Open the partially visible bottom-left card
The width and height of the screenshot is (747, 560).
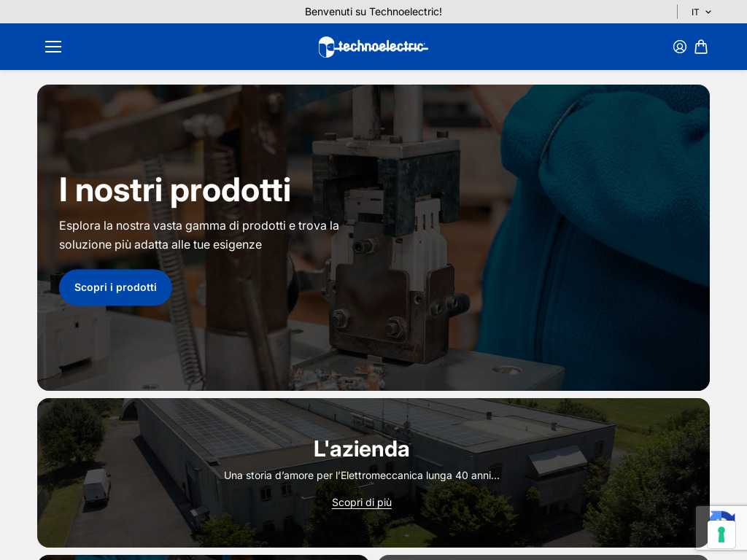pyautogui.click(x=203, y=557)
